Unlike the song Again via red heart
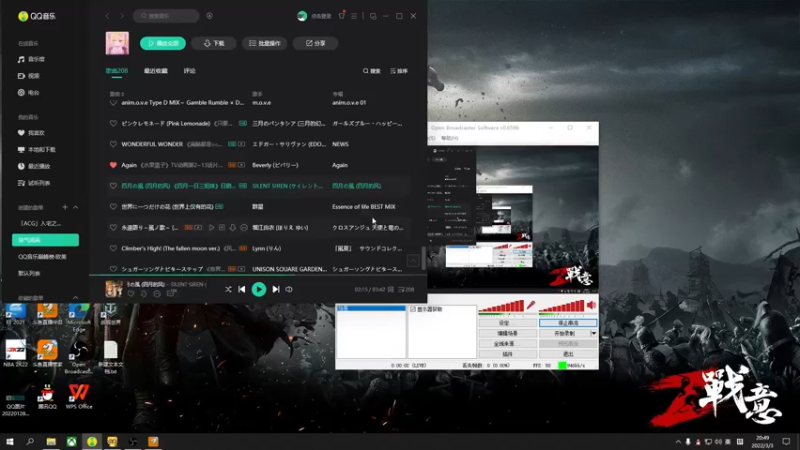This screenshot has width=800, height=450. point(113,165)
